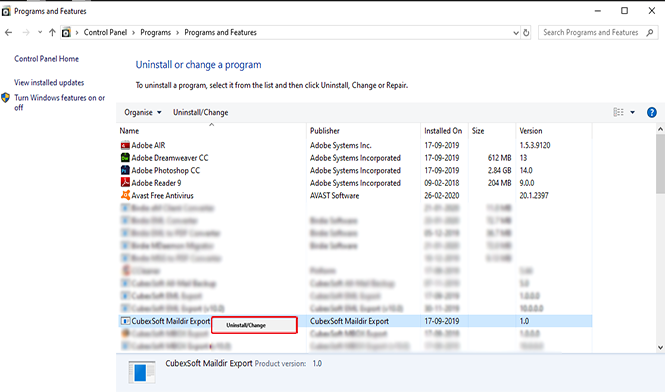Click the 09-02-2018 install date cell
The height and width of the screenshot is (392, 665).
[x=442, y=183]
